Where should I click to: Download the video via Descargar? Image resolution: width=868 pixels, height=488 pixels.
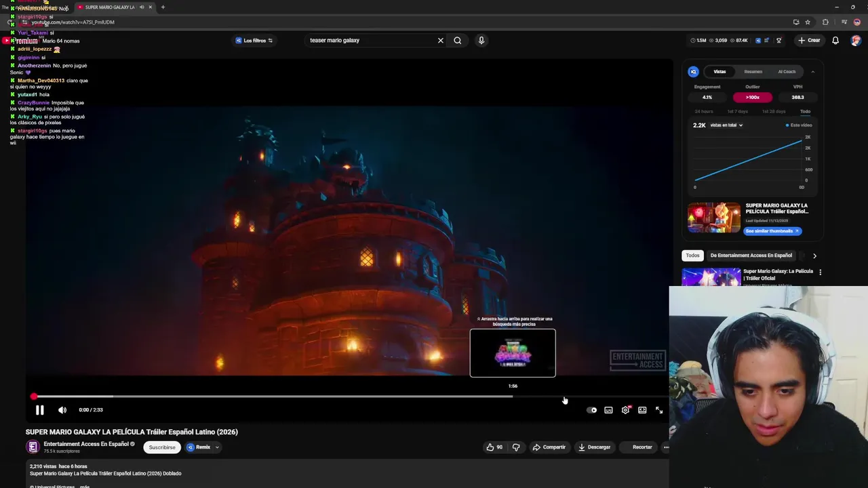(594, 447)
